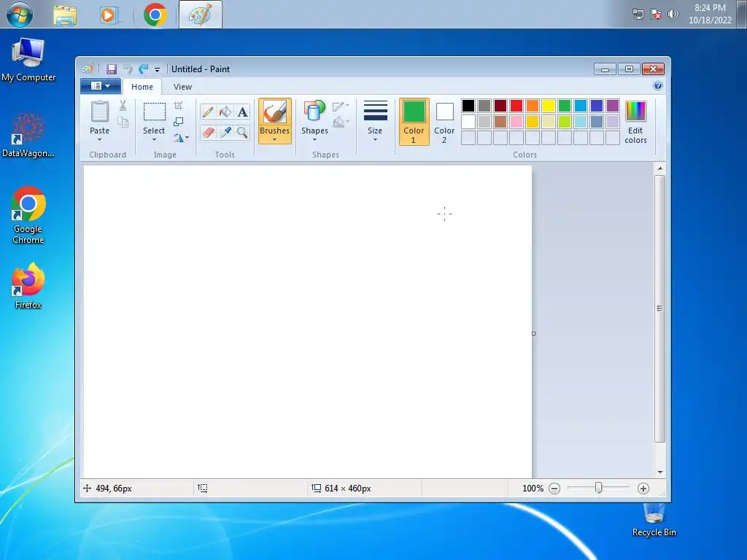Select the Fill with color bucket tool
This screenshot has width=747, height=560.
click(x=225, y=112)
